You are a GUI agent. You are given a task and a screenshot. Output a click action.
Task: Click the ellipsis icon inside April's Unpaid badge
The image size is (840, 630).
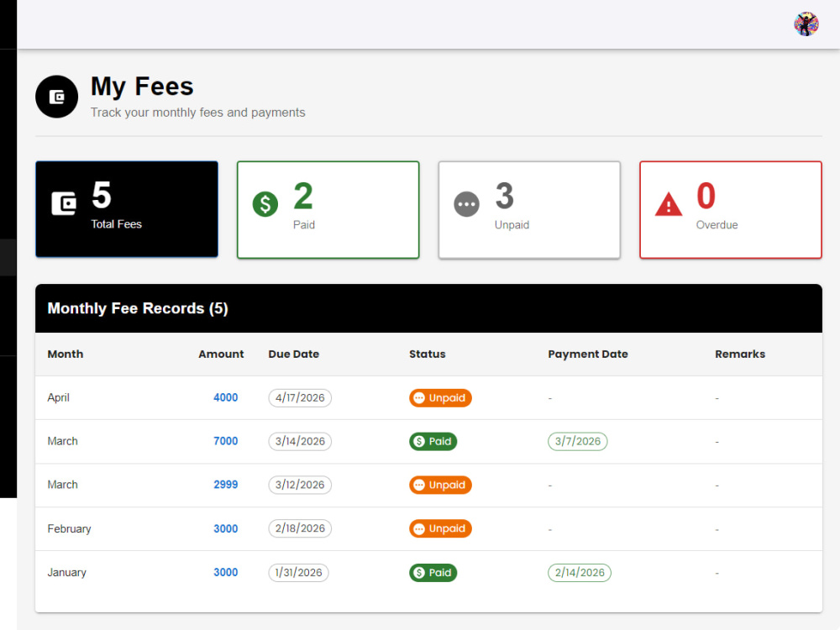(x=419, y=398)
